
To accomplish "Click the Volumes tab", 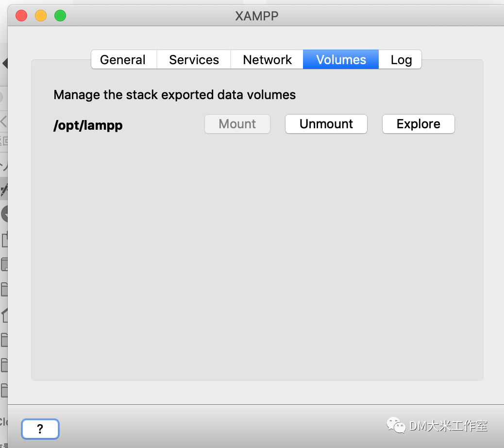I will (x=341, y=59).
